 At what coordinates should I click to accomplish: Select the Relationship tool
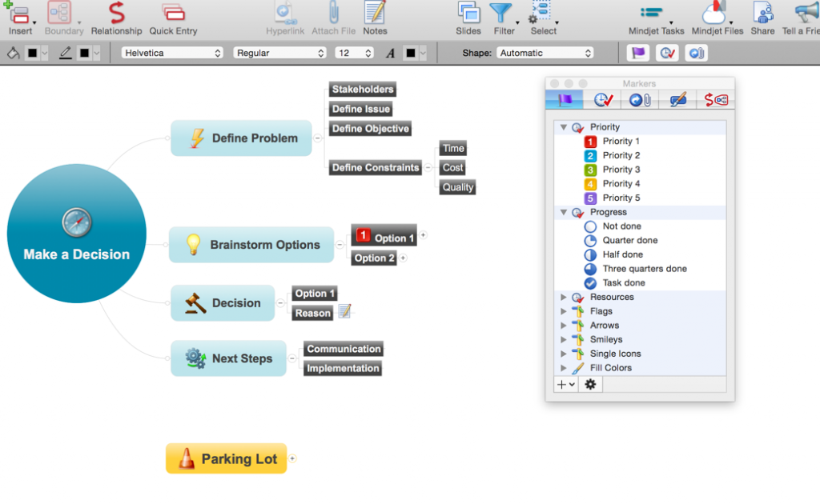point(116,14)
